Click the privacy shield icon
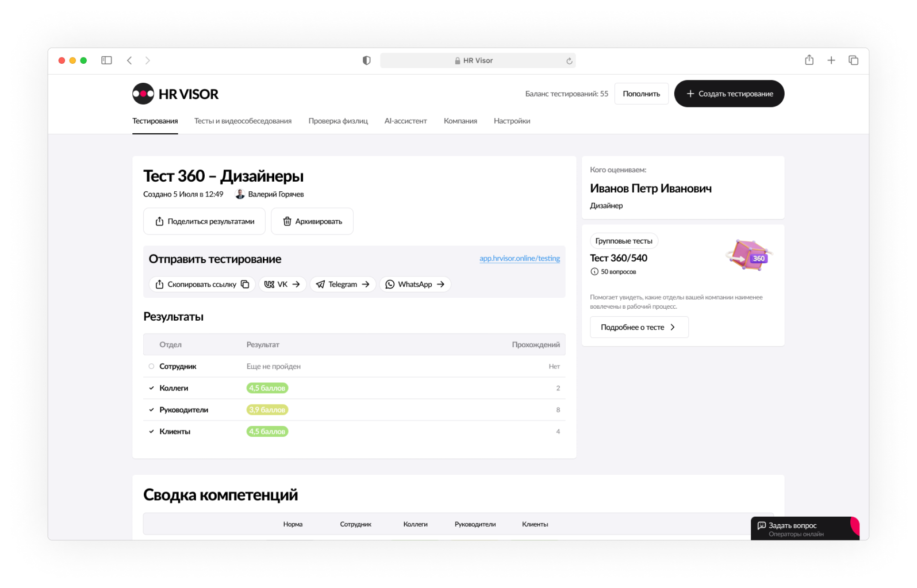917x588 pixels. point(366,60)
